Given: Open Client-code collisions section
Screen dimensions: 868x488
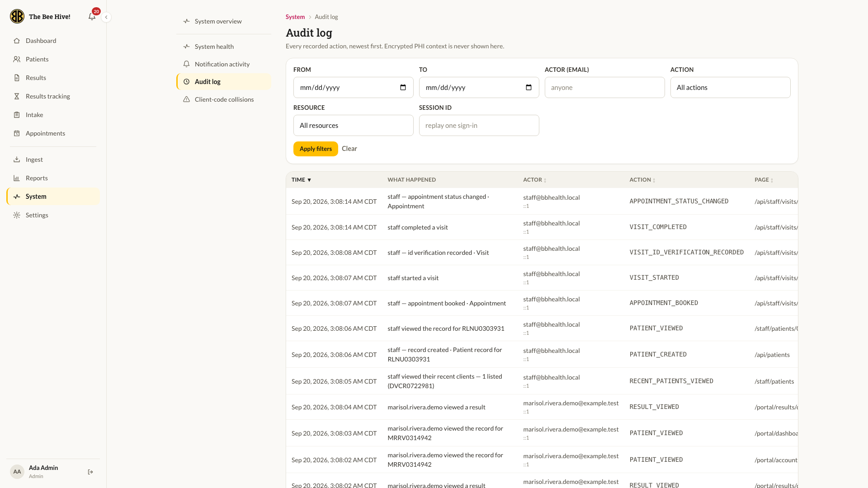Looking at the screenshot, I should tap(224, 99).
